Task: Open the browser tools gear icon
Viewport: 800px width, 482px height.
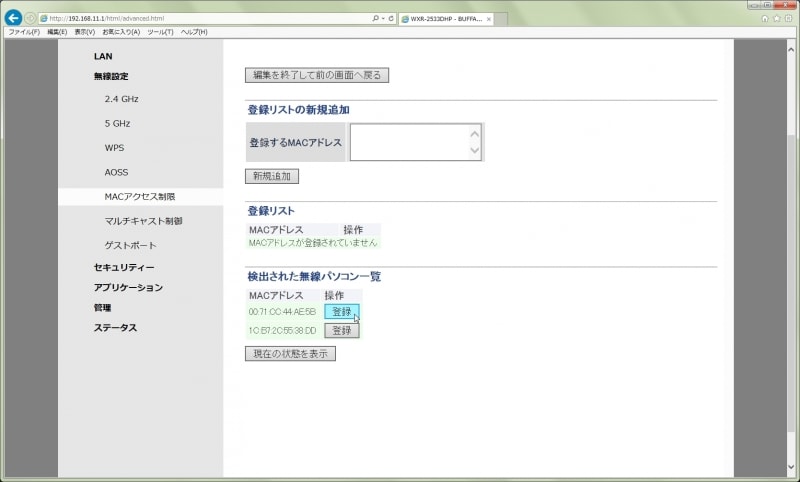Action: click(x=789, y=18)
